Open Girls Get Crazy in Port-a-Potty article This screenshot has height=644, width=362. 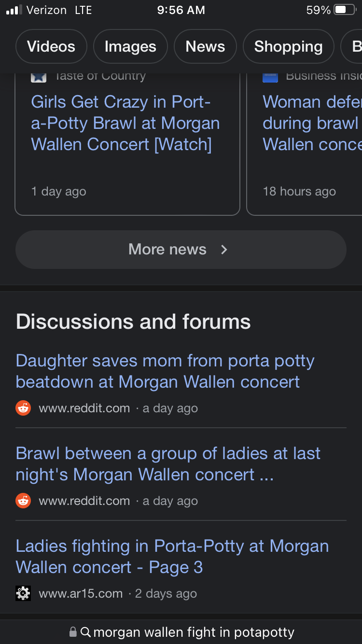(125, 123)
